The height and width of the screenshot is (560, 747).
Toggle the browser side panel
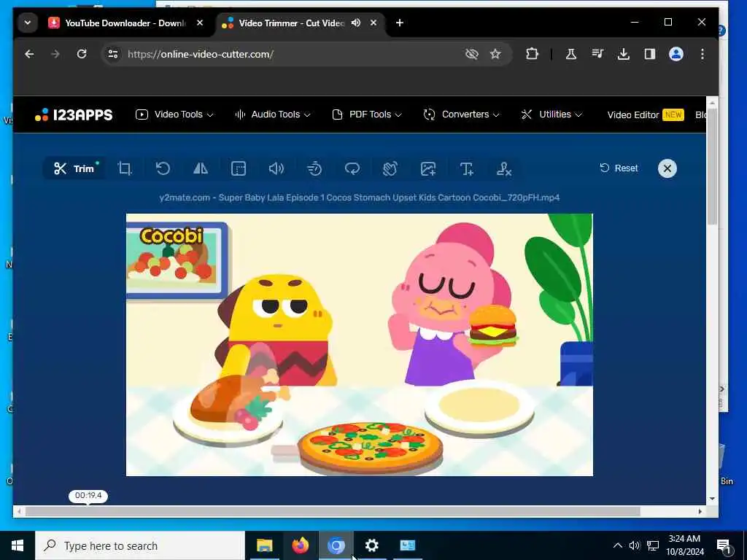click(x=650, y=54)
